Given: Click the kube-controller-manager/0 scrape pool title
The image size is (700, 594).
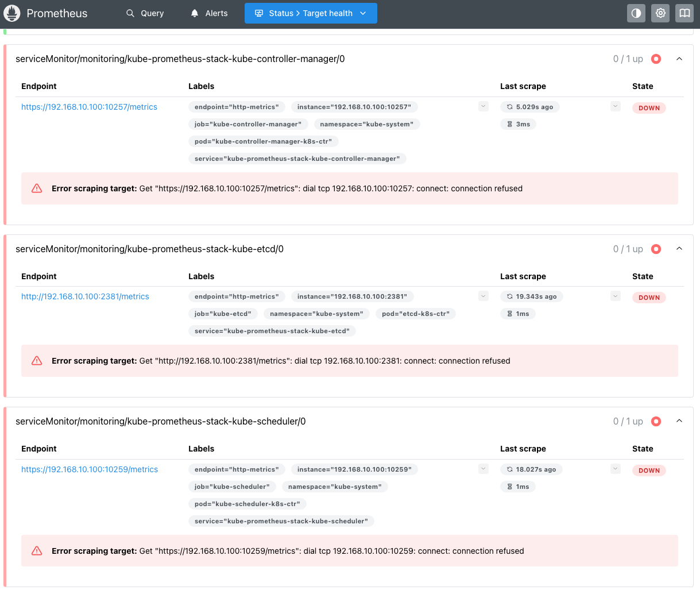Looking at the screenshot, I should coord(180,59).
